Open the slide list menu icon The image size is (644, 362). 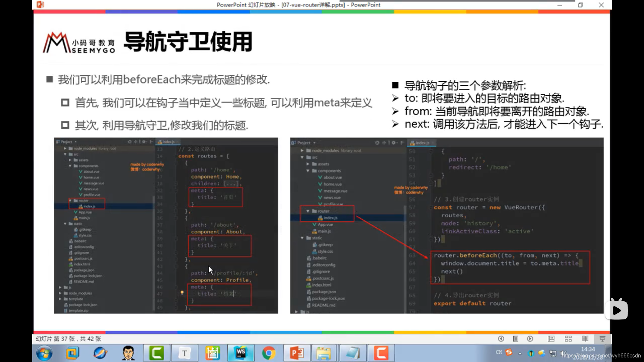coord(516,339)
